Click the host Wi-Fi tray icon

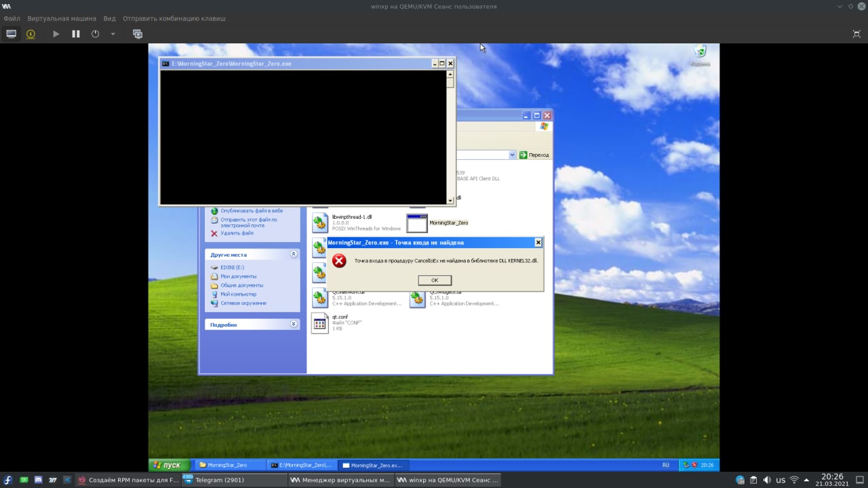794,480
